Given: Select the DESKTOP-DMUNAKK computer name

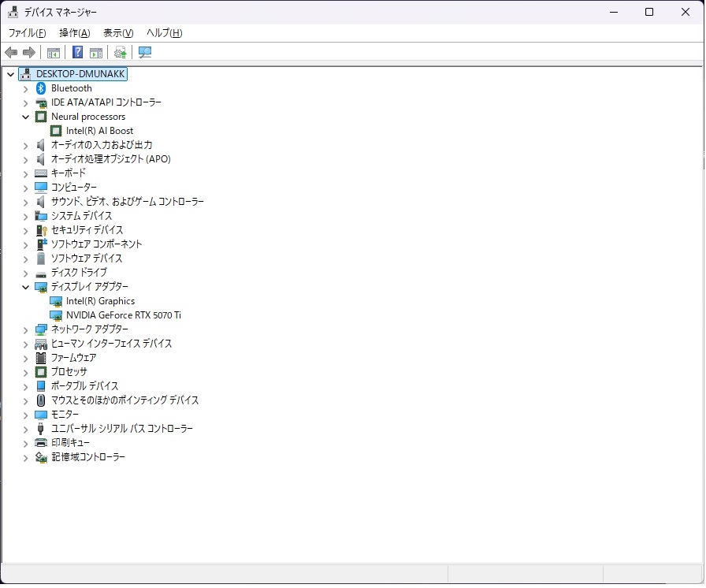Looking at the screenshot, I should coord(80,74).
